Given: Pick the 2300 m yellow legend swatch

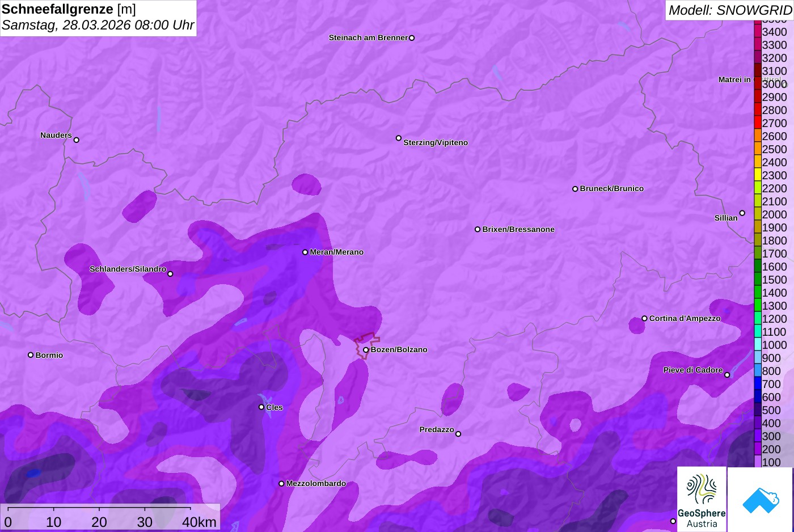Looking at the screenshot, I should pyautogui.click(x=758, y=175).
